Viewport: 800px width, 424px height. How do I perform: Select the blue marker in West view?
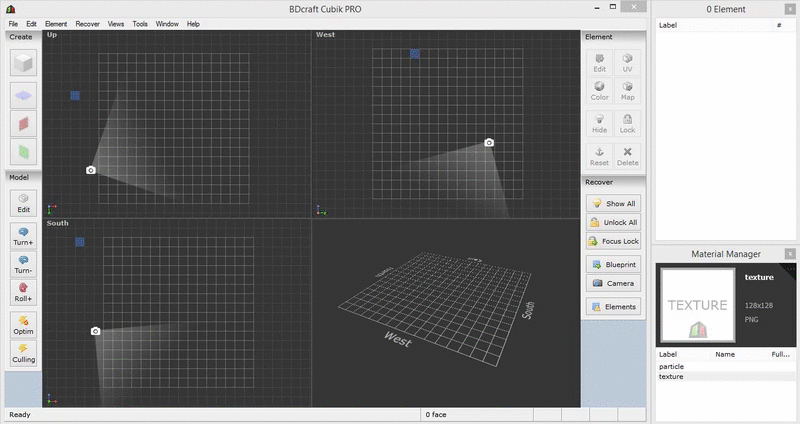click(x=415, y=54)
